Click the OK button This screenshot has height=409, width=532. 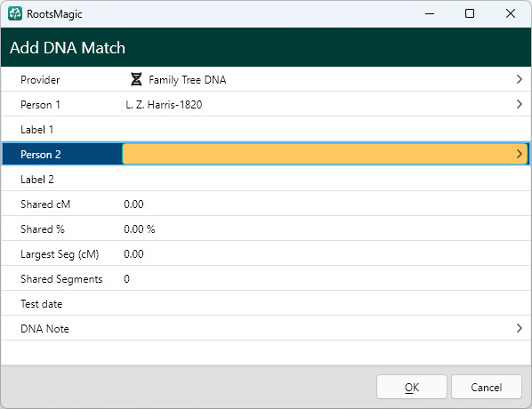(x=412, y=387)
